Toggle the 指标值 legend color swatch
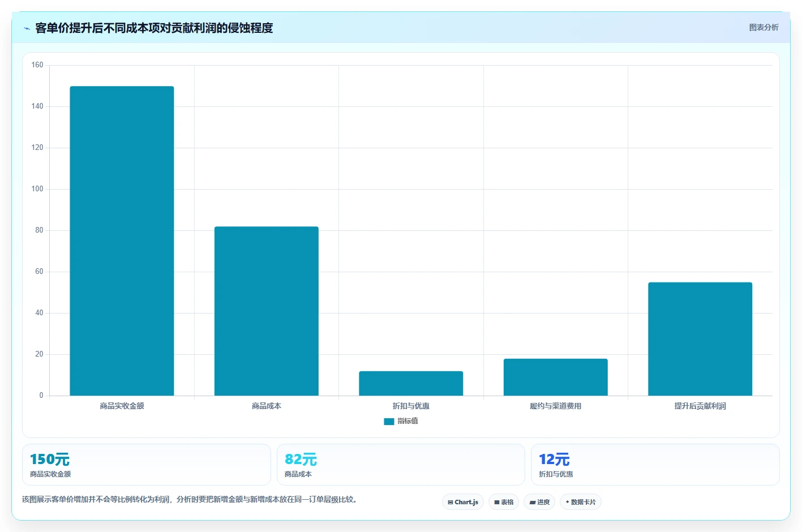This screenshot has height=532, width=802. tap(389, 422)
